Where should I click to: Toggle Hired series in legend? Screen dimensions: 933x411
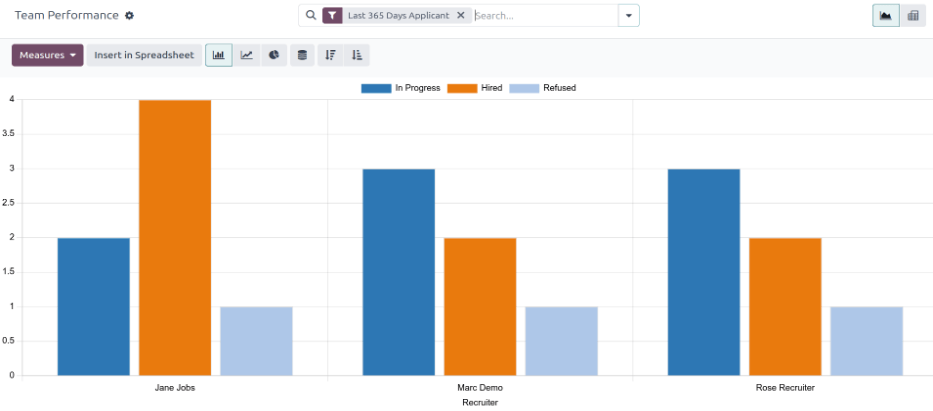point(475,88)
